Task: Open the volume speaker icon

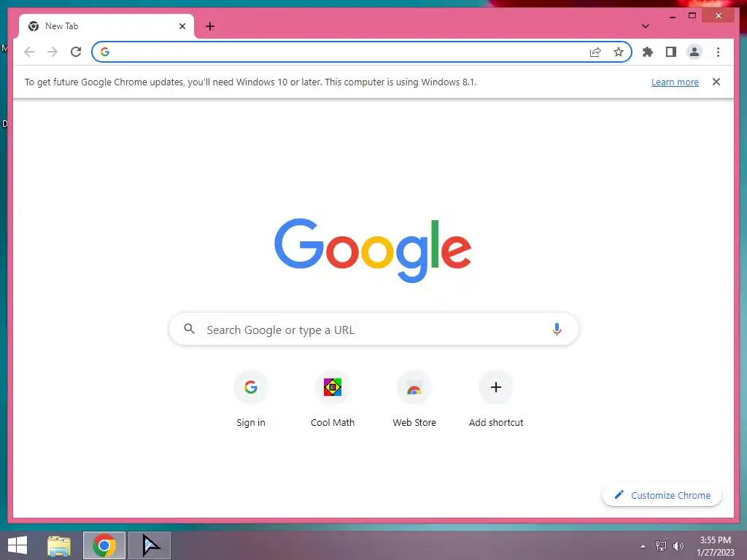Action: click(x=678, y=546)
